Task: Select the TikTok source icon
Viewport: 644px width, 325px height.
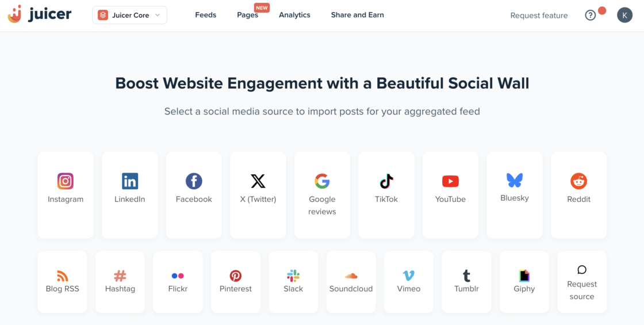Action: [386, 181]
